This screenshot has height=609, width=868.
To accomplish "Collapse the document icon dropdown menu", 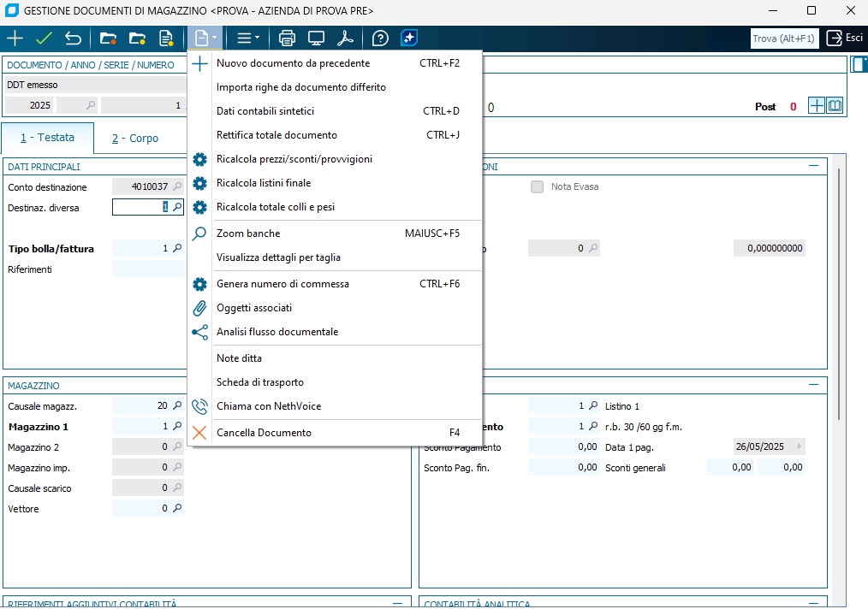I will (205, 38).
